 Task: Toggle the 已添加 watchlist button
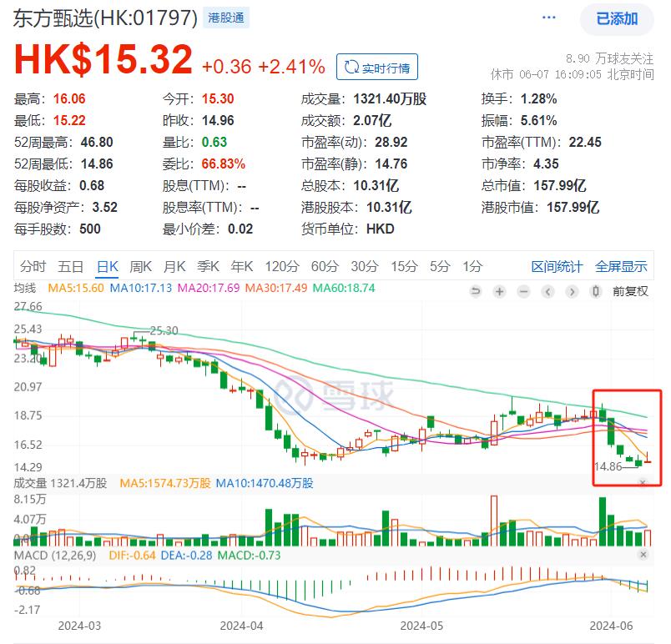617,19
